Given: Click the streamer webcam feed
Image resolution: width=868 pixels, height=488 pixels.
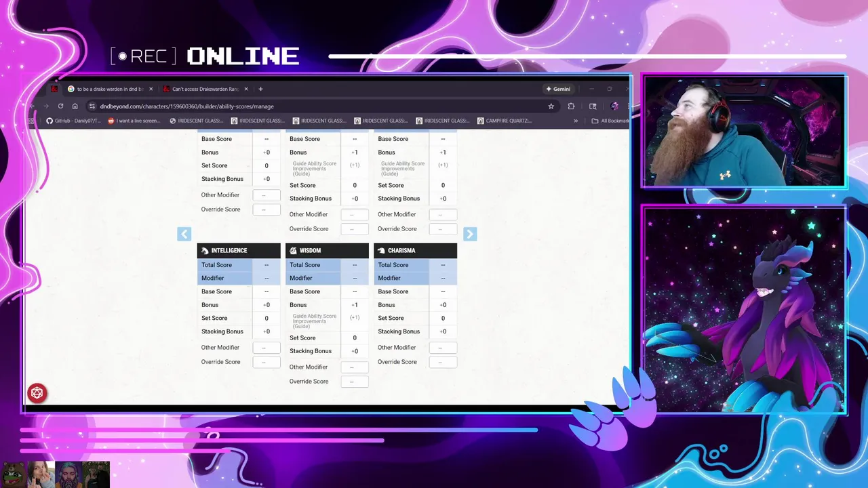Looking at the screenshot, I should click(x=744, y=131).
